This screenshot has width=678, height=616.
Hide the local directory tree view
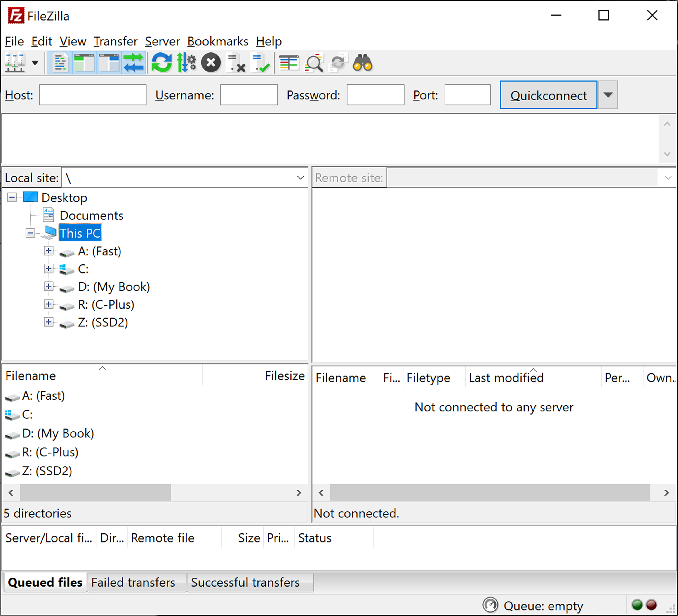click(x=84, y=63)
